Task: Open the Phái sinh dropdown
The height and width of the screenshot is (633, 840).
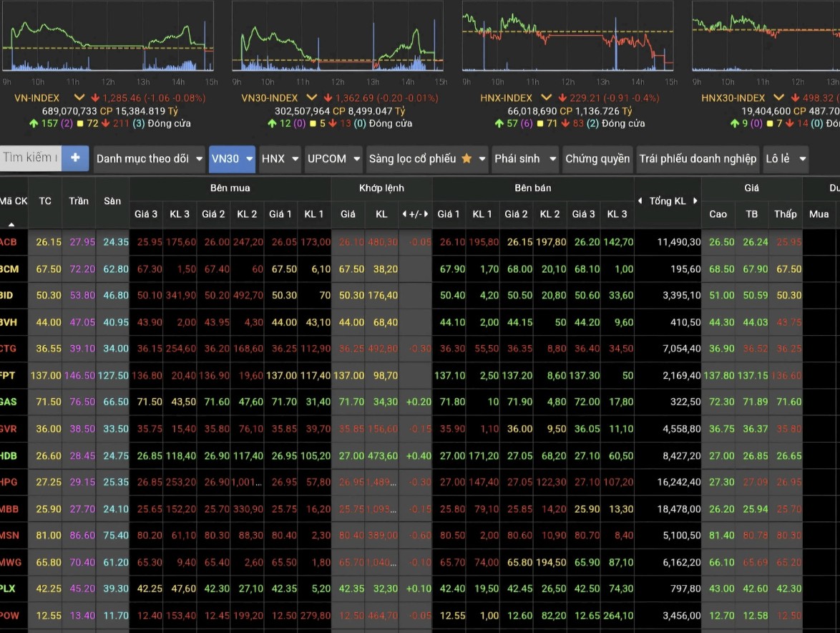Action: coord(525,158)
